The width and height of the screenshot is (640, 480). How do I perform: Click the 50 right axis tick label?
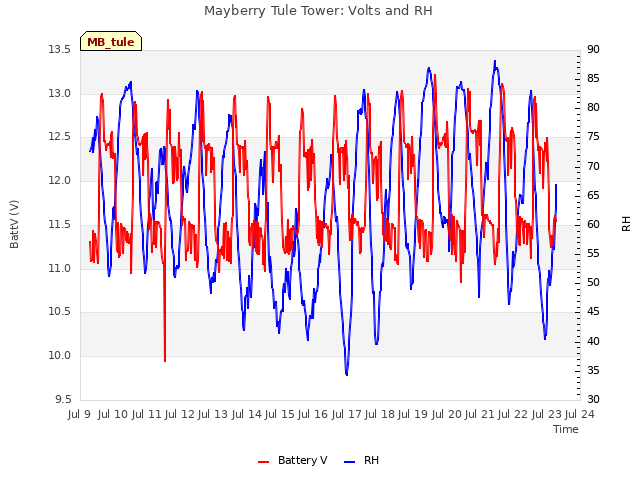tap(593, 282)
